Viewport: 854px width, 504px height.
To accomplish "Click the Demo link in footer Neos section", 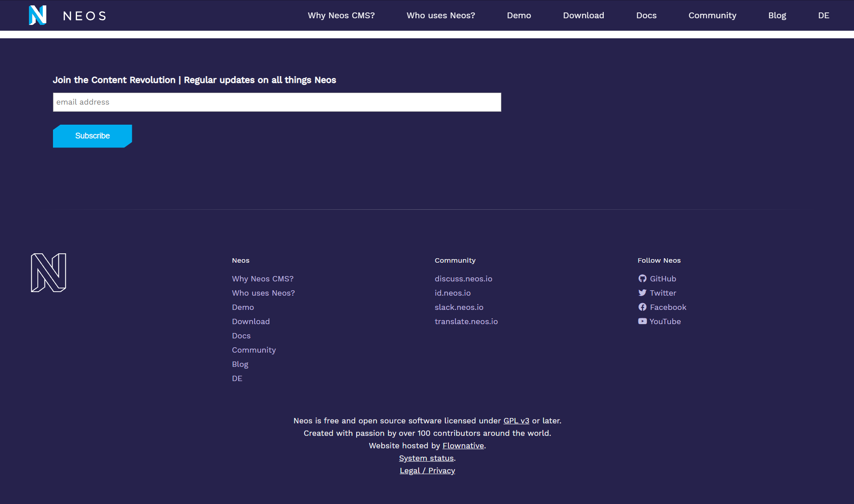I will (x=243, y=307).
